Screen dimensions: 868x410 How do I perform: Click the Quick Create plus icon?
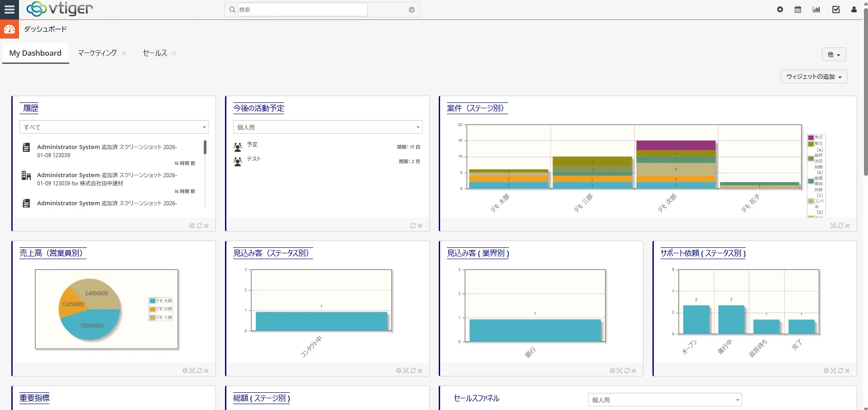(x=780, y=10)
